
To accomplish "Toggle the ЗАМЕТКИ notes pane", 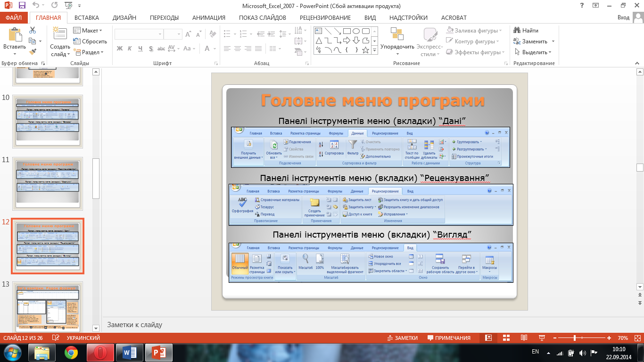I will pos(402,338).
